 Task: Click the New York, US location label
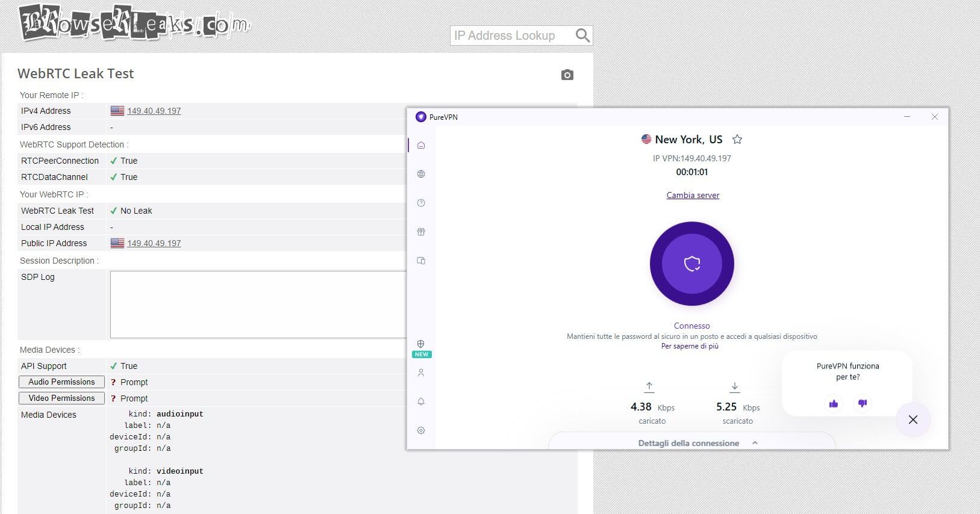(x=688, y=140)
